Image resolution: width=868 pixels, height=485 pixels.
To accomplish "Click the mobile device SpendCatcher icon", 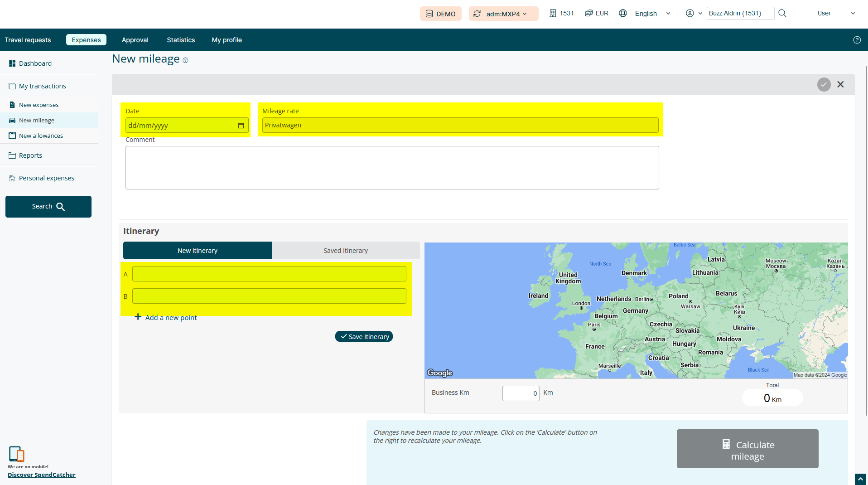I will pos(16,453).
